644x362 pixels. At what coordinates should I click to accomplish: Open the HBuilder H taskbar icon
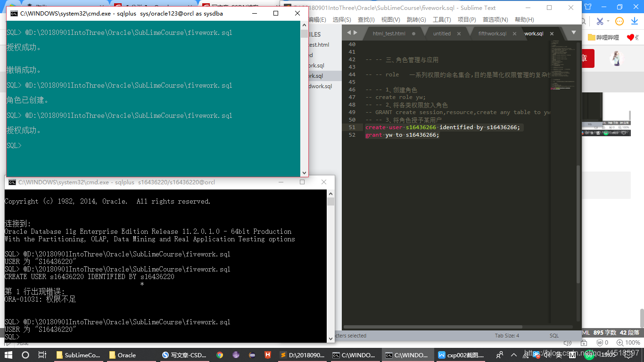pos(267,355)
